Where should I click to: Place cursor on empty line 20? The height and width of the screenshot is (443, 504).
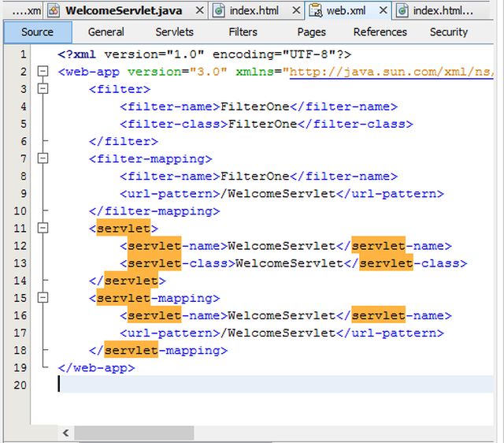click(276, 385)
